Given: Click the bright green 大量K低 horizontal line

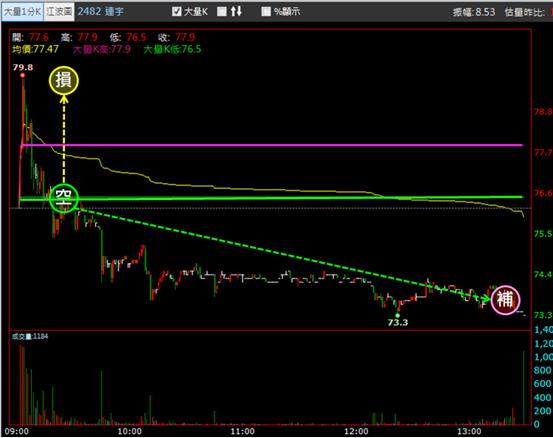Looking at the screenshot, I should click(x=272, y=198).
